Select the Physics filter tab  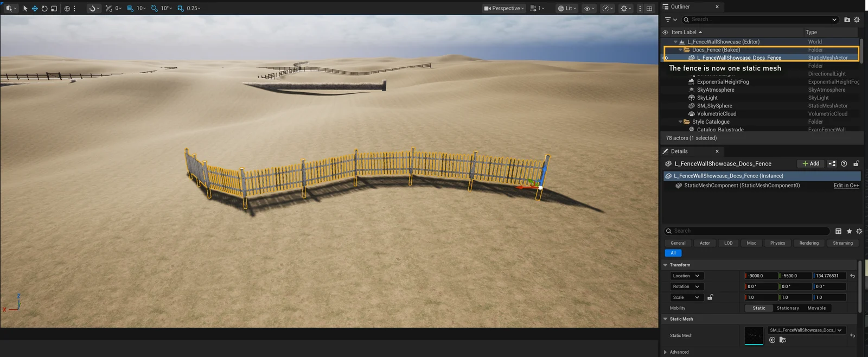pyautogui.click(x=777, y=243)
